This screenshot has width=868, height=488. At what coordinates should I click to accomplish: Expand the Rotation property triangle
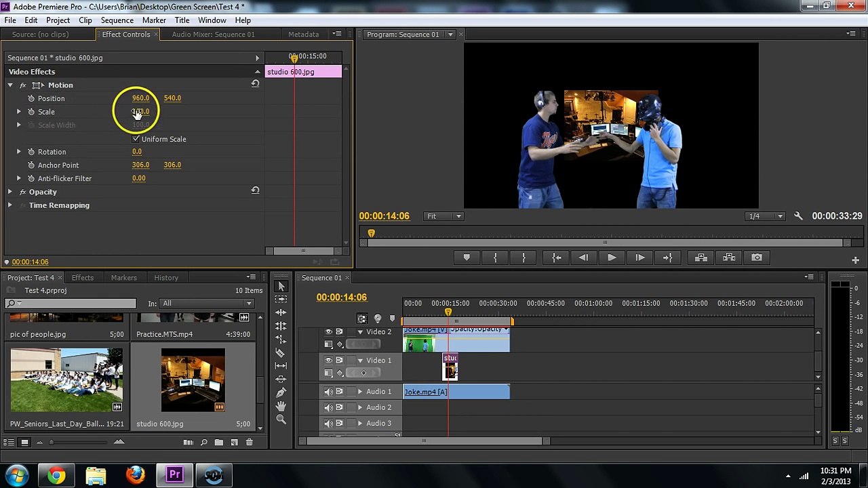pos(19,152)
